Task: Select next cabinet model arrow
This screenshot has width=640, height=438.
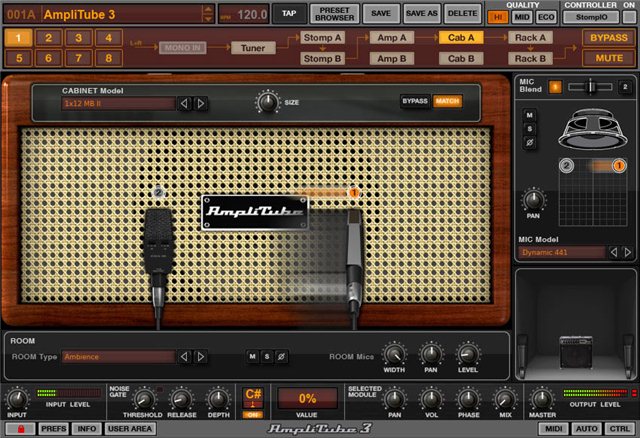Action: [x=200, y=104]
